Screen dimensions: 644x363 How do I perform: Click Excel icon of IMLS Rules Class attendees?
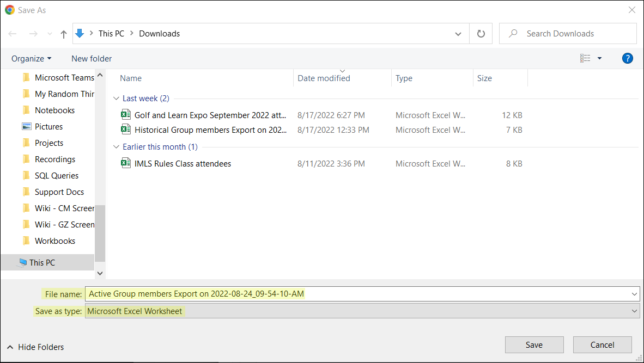tap(126, 163)
